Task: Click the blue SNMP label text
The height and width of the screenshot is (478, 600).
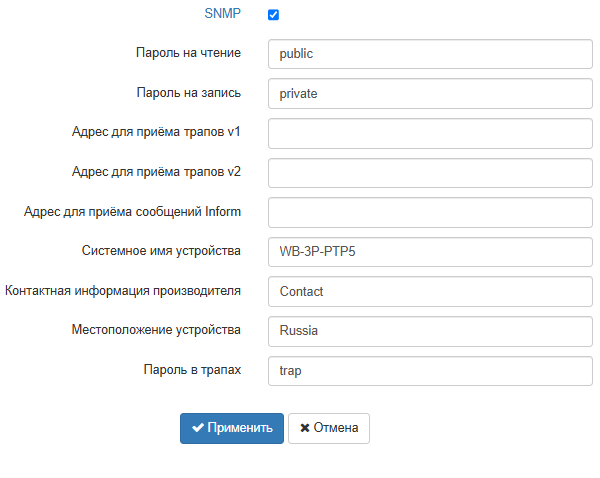Action: click(x=224, y=14)
